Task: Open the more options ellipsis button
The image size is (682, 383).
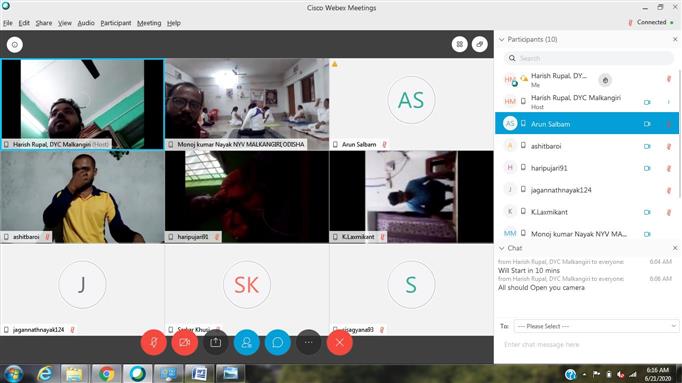Action: point(308,343)
